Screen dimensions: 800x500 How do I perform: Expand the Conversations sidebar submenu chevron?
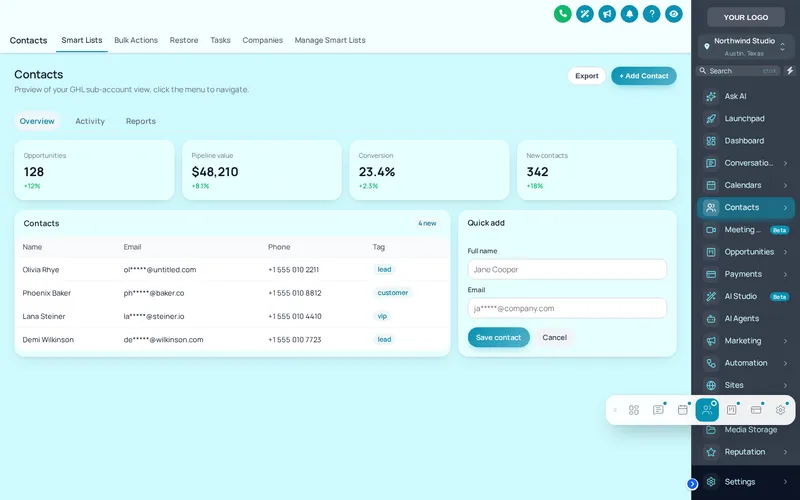click(x=785, y=163)
